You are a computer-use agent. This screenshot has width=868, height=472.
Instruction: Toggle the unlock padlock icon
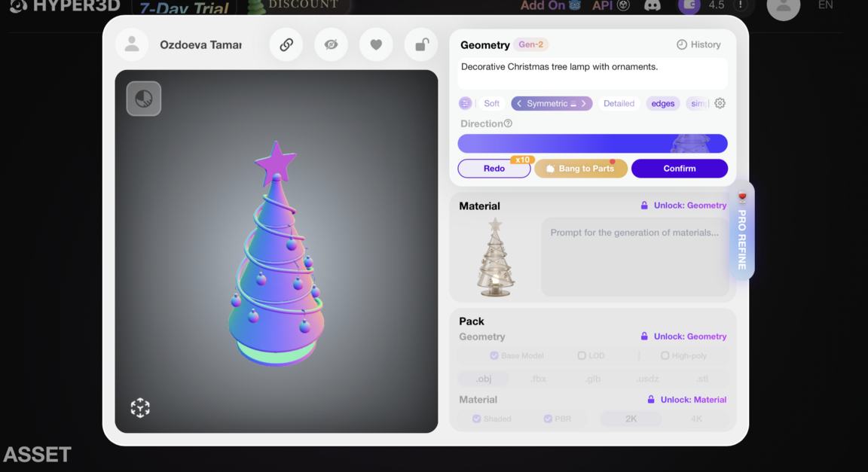[421, 45]
